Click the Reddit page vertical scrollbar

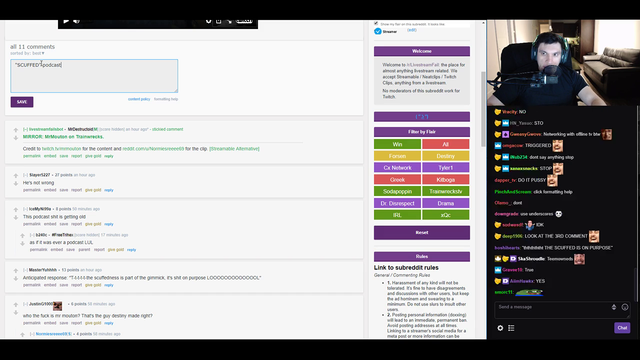point(483,109)
